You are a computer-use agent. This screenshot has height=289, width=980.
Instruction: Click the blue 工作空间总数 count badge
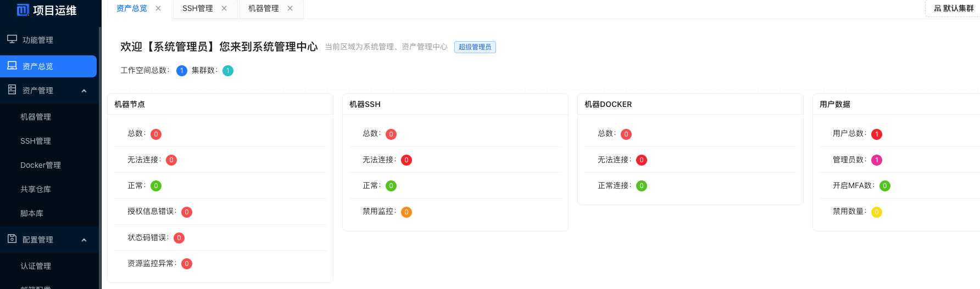(x=182, y=71)
